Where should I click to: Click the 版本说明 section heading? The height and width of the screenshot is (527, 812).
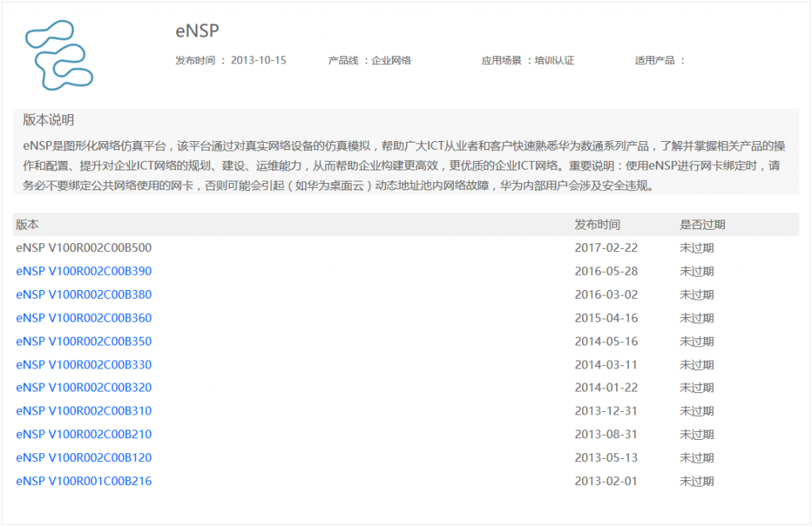(x=48, y=120)
